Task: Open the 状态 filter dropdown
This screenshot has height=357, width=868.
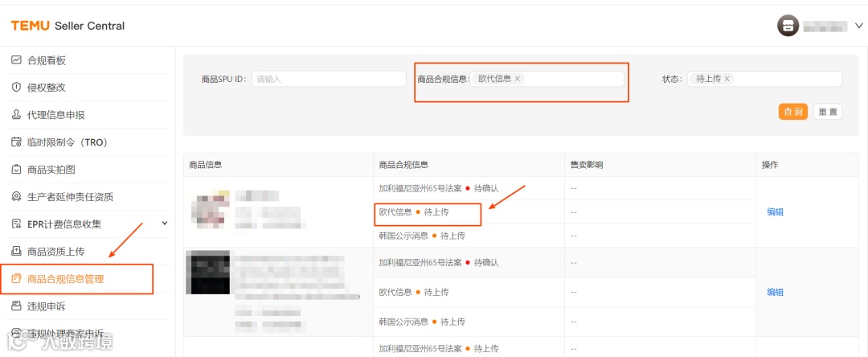Action: (764, 79)
